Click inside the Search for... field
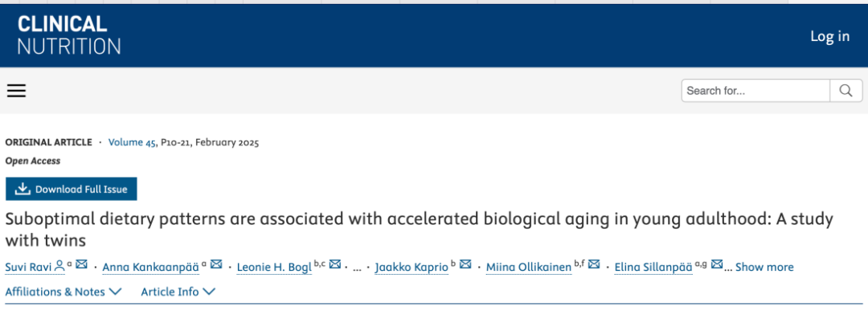Viewport: 868px width, 315px height. [755, 91]
